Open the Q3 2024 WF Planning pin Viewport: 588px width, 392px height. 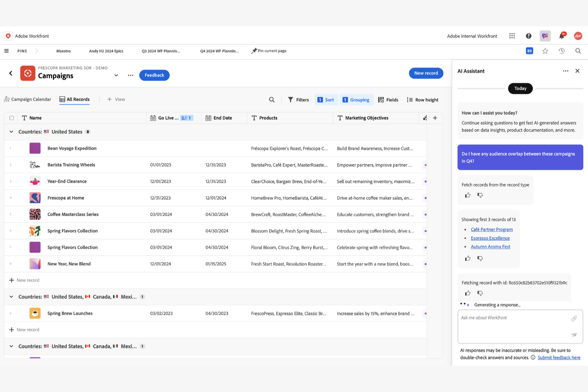coord(161,51)
